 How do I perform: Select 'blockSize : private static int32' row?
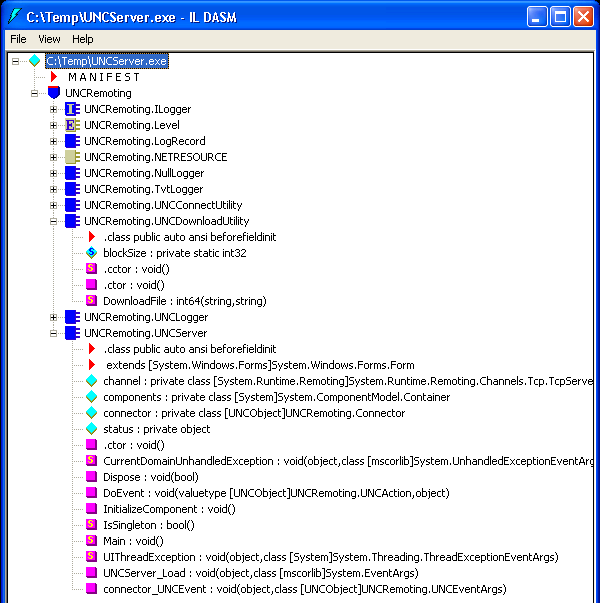pyautogui.click(x=175, y=253)
